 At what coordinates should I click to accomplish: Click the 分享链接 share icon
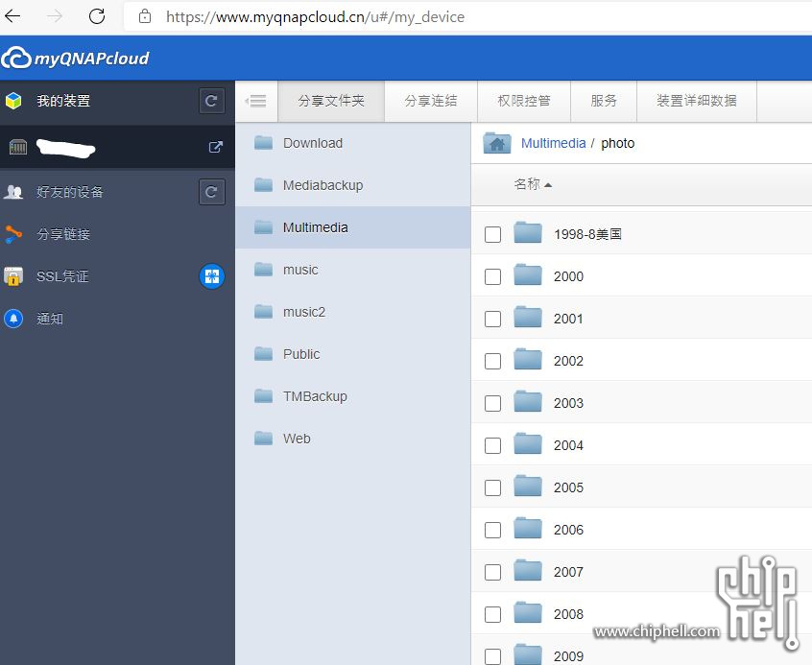pyautogui.click(x=13, y=234)
